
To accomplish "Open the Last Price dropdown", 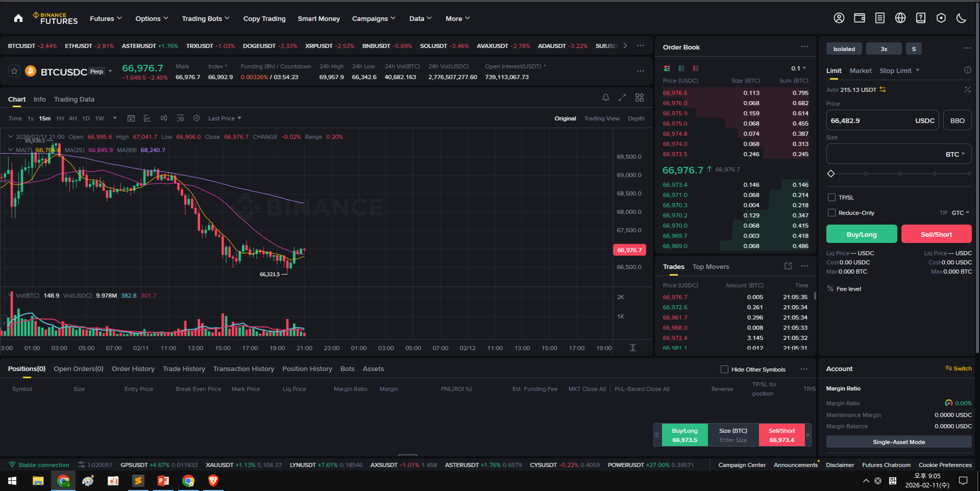I will coord(225,118).
